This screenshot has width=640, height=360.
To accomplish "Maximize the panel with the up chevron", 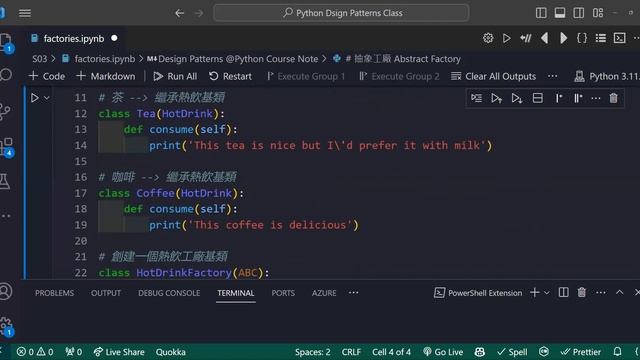I will tap(620, 292).
